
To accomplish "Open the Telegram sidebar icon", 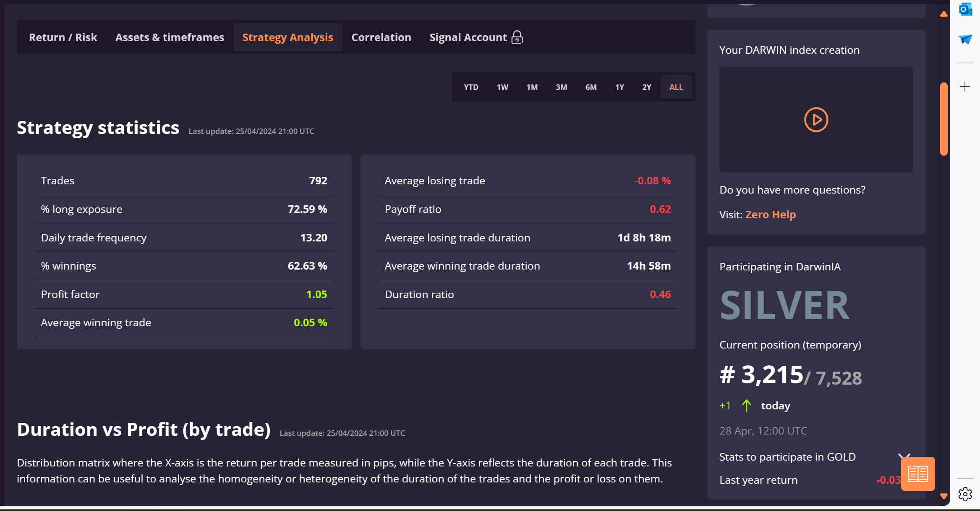I will [965, 39].
